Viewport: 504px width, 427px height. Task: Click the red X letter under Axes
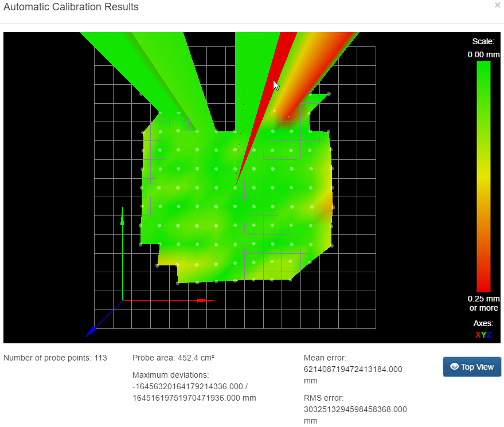pos(478,335)
